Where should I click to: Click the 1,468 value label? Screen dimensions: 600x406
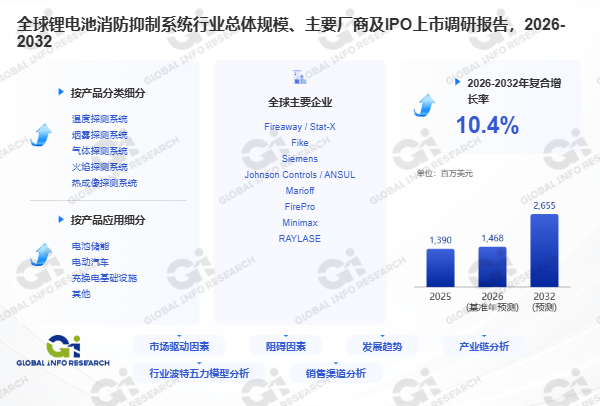pos(492,238)
